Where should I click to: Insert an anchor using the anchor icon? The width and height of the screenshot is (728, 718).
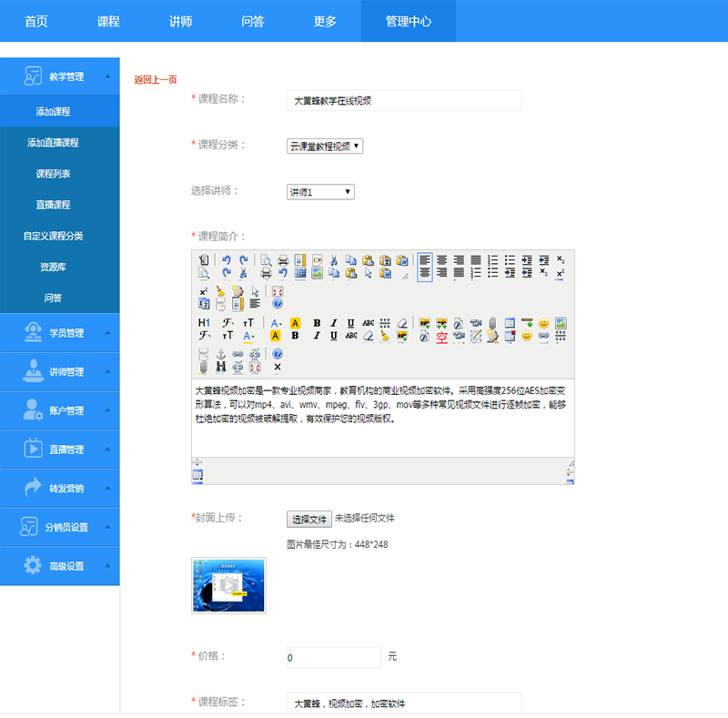pos(220,354)
